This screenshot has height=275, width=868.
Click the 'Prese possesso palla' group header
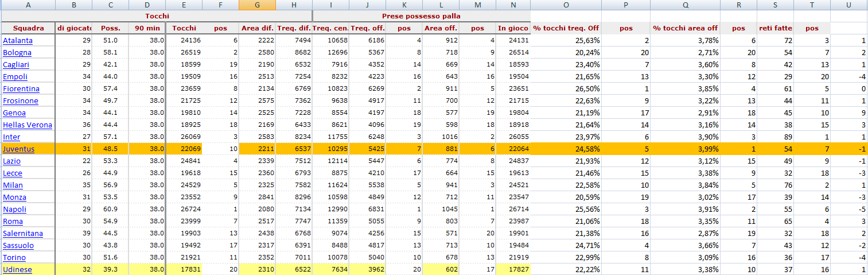421,16
